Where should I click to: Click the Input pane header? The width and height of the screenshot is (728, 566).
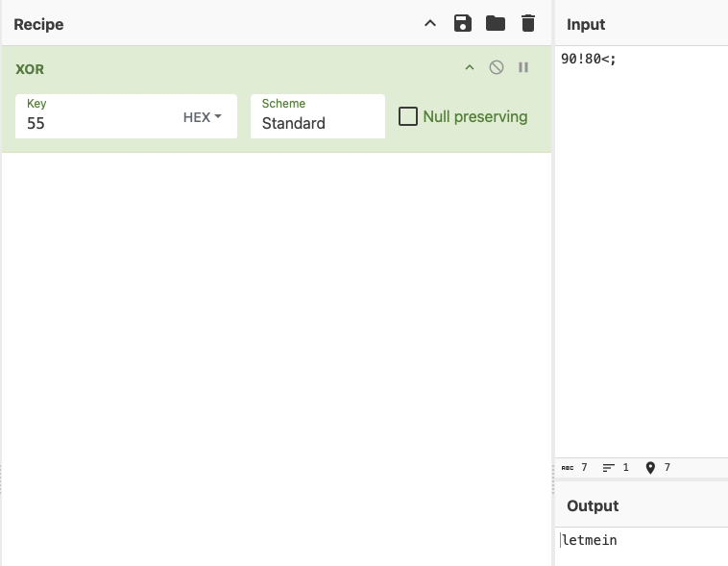pyautogui.click(x=586, y=24)
